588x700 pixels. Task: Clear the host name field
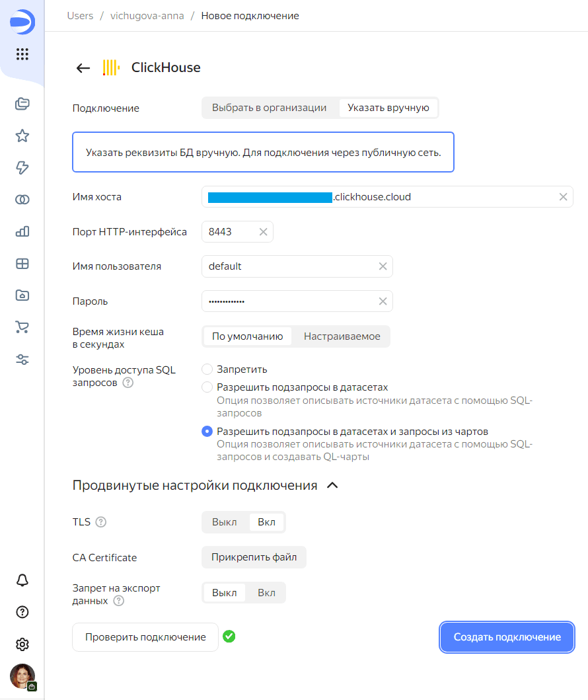coord(563,197)
